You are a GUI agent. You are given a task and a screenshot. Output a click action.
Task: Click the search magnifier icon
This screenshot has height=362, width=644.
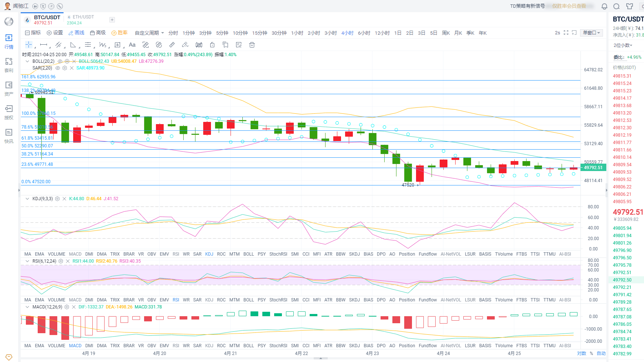(x=616, y=6)
